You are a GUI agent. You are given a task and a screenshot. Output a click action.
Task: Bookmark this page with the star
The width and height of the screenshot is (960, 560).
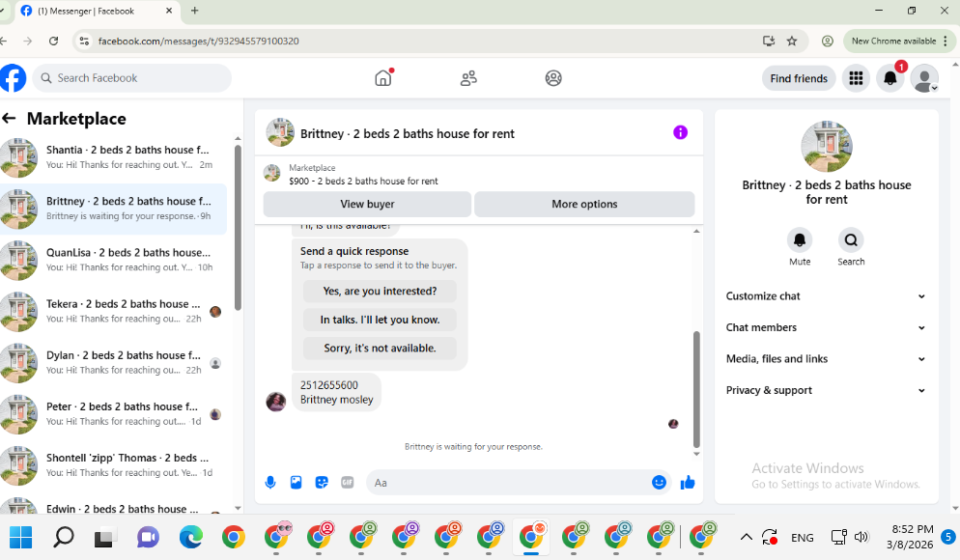792,41
